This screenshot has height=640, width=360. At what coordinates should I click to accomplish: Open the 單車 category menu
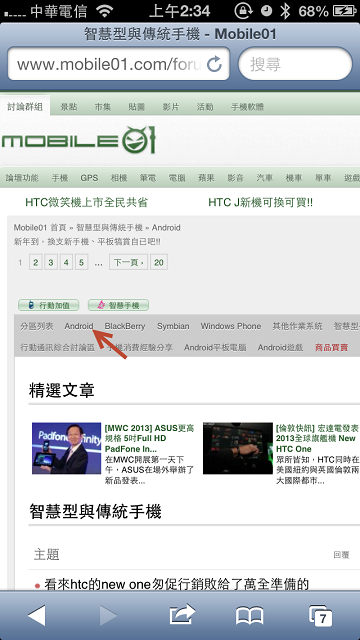click(x=323, y=178)
